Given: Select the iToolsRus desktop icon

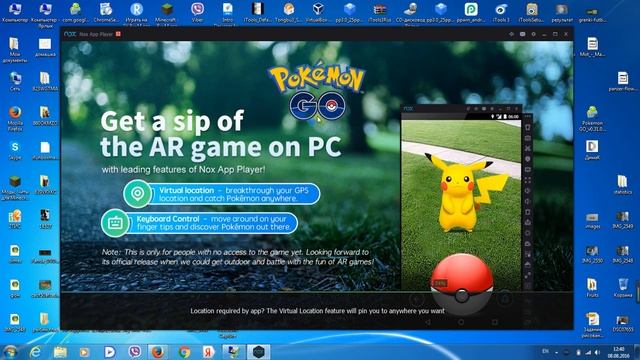Looking at the screenshot, I should pos(380,12).
